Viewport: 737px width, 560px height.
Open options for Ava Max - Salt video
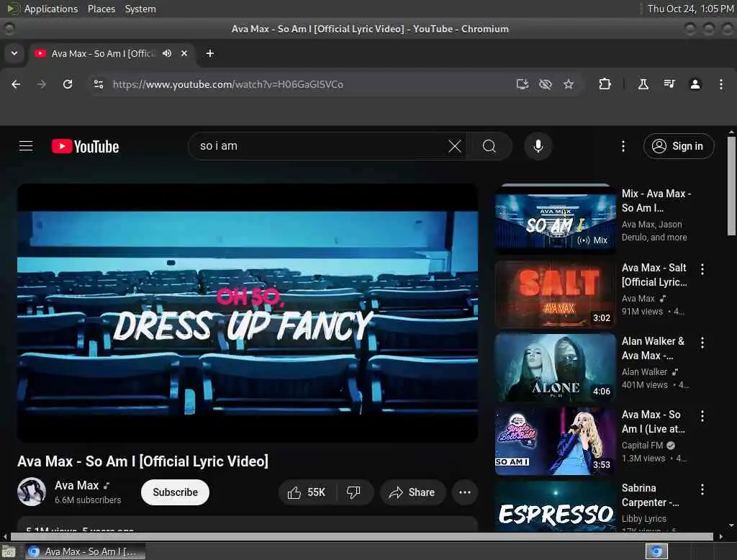click(702, 269)
